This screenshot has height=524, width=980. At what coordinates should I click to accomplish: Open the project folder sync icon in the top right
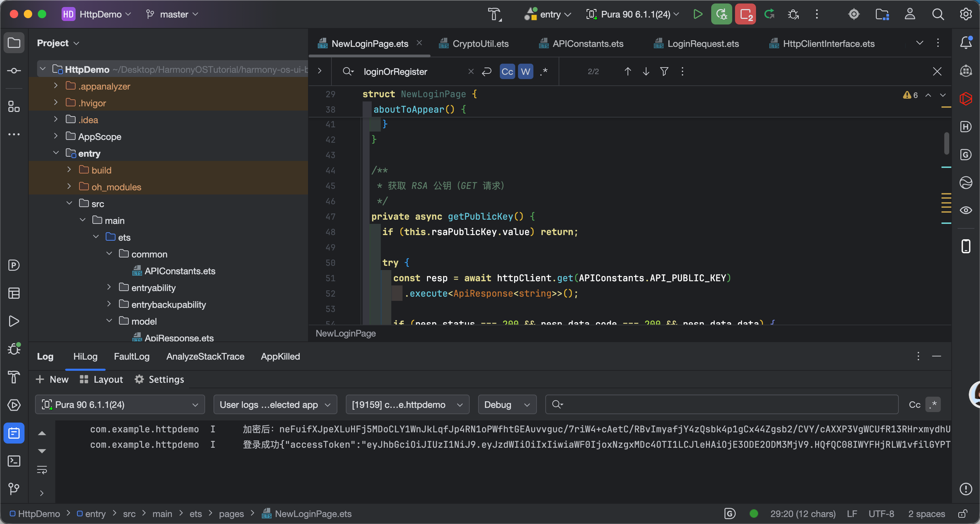tap(882, 14)
